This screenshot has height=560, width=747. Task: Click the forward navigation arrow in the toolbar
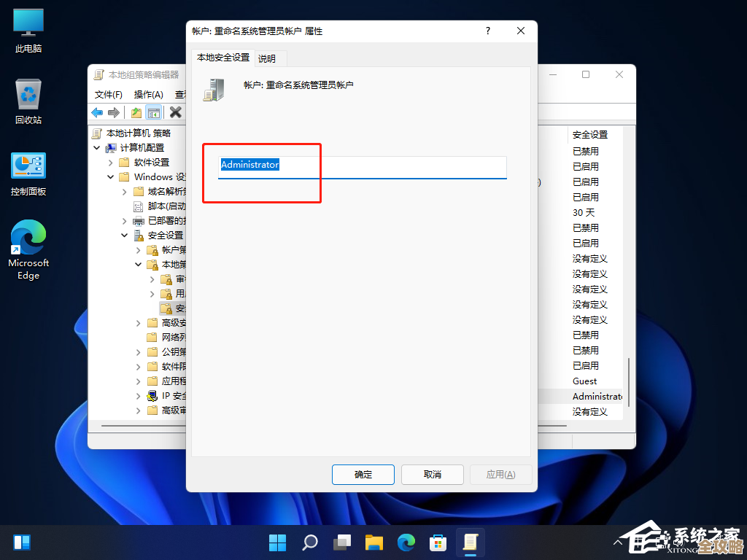(x=112, y=112)
